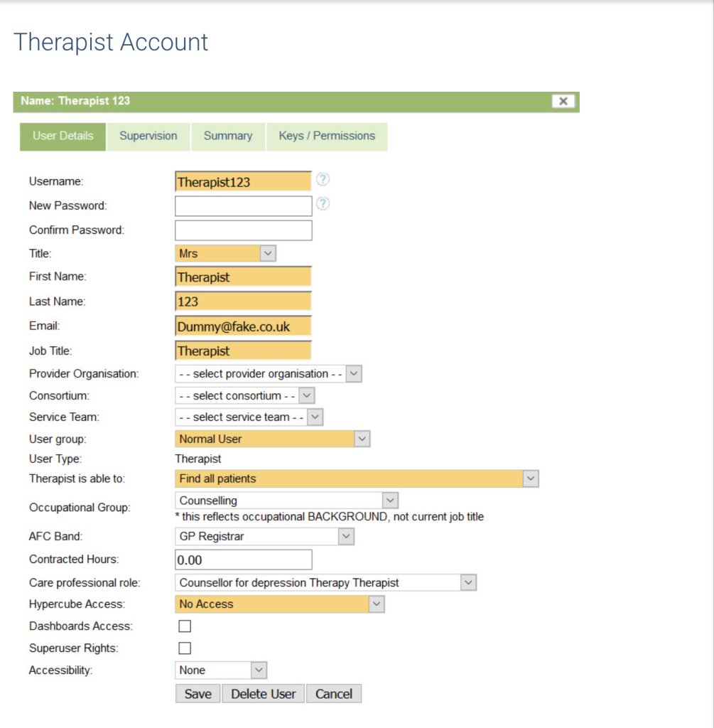
Task: Click into the Email text field
Action: pos(243,326)
